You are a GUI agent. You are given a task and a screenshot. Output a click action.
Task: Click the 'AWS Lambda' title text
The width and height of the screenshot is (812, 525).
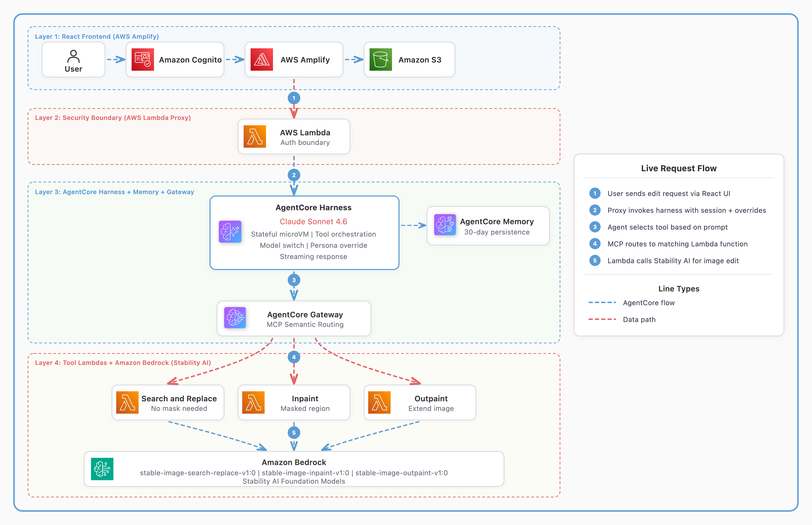305,132
